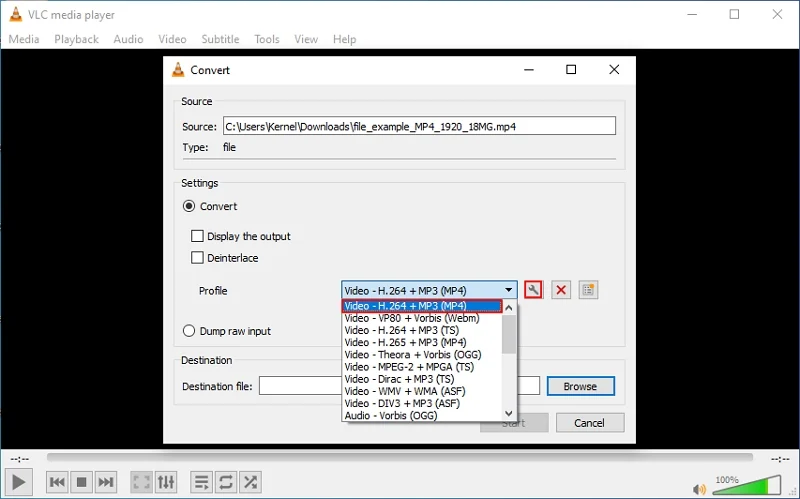Screen dimensions: 800x499
Task: Enable Display the output checkbox
Action: 197,236
